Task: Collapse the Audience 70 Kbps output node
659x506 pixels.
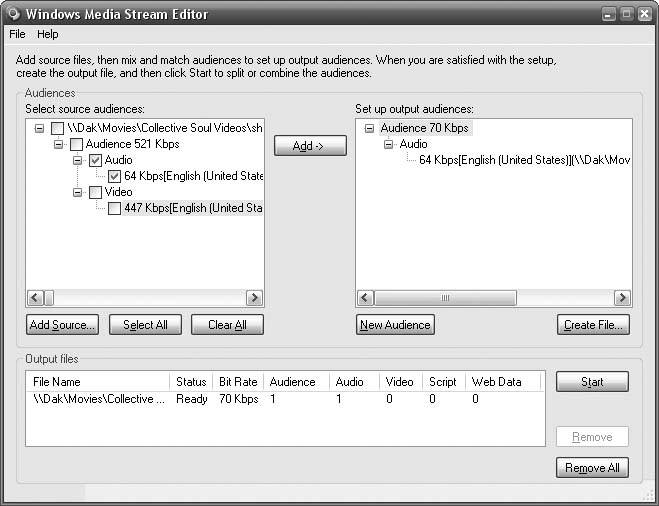Action: point(370,128)
